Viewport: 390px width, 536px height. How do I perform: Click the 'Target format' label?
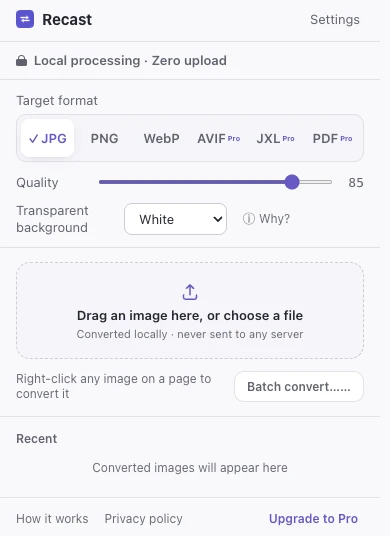[x=57, y=100]
